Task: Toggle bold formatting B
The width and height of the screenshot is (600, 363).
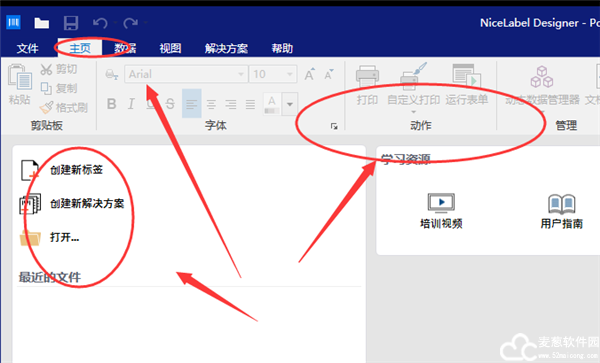Action: tap(111, 104)
